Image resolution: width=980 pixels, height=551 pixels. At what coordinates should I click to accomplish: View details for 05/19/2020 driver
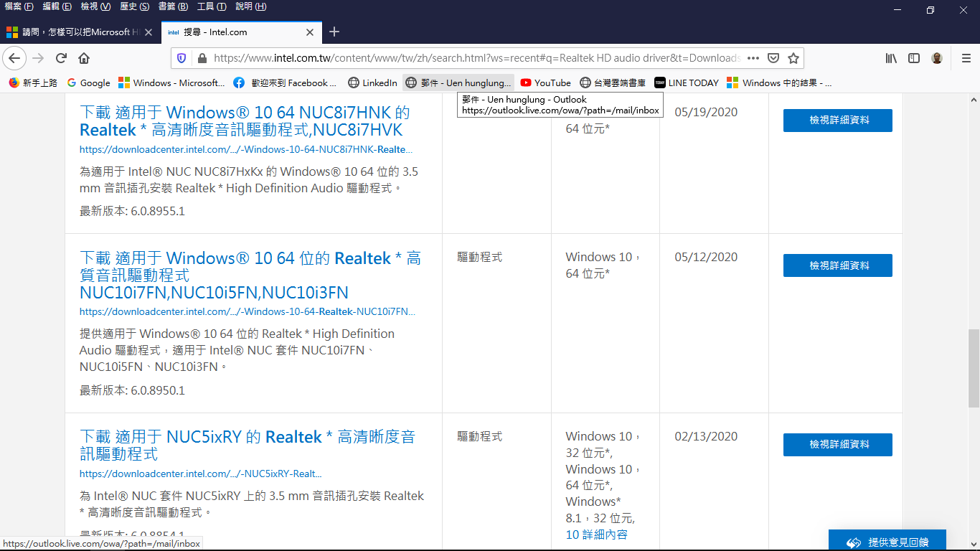[x=837, y=121]
